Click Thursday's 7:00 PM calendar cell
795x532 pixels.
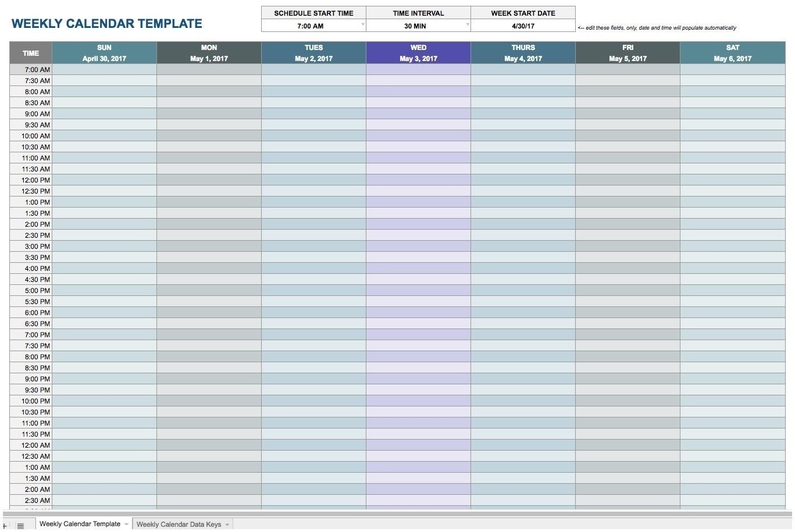(523, 335)
